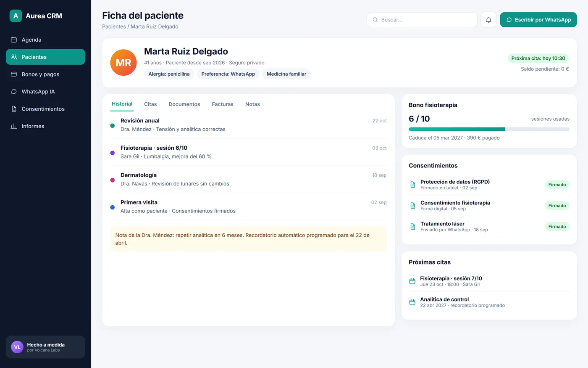
Task: Click the VL Volcana Labs avatar
Action: pos(17,347)
